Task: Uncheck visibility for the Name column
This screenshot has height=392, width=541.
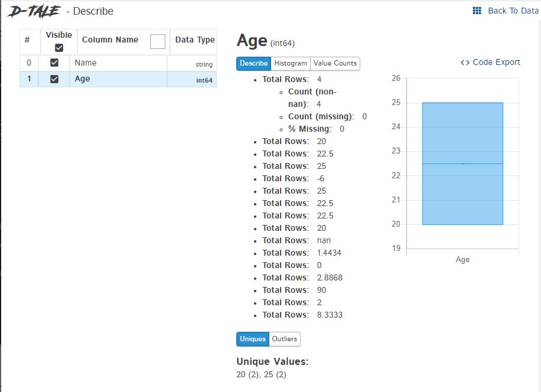Action: (x=54, y=63)
